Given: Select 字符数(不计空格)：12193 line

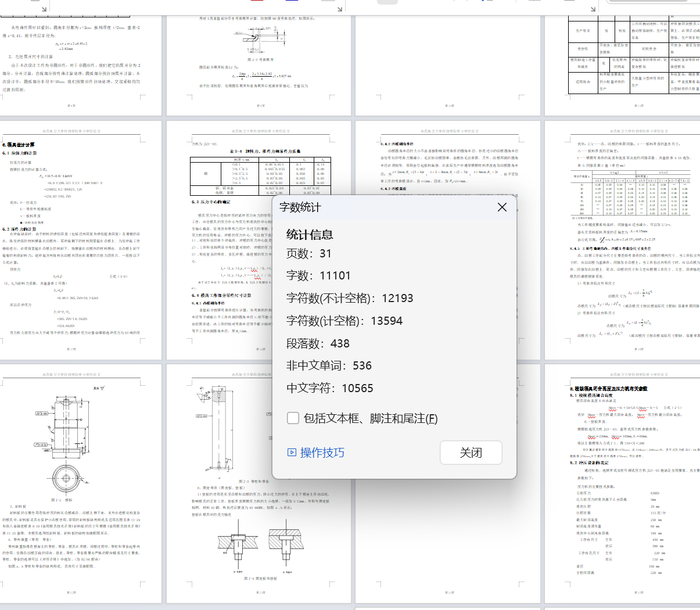Looking at the screenshot, I should [350, 298].
